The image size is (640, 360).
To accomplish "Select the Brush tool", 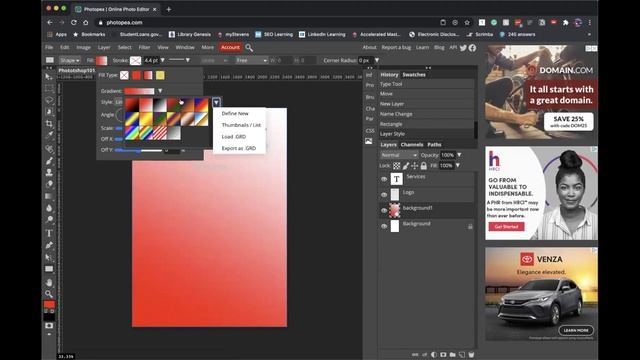I will pyautogui.click(x=49, y=161).
